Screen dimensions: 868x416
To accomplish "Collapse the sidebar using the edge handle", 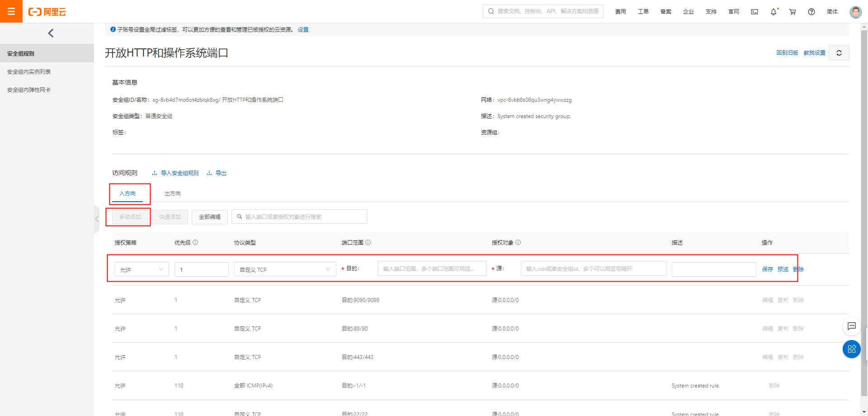I will point(97,219).
